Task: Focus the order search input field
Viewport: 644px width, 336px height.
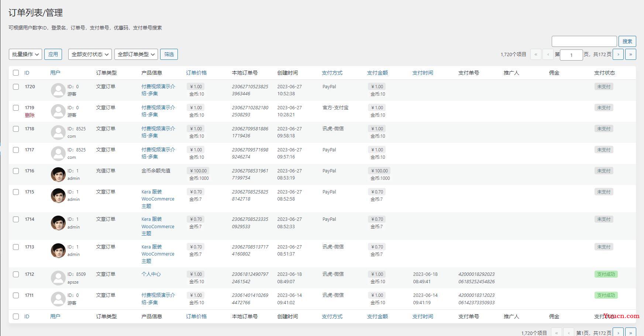Action: pos(584,41)
